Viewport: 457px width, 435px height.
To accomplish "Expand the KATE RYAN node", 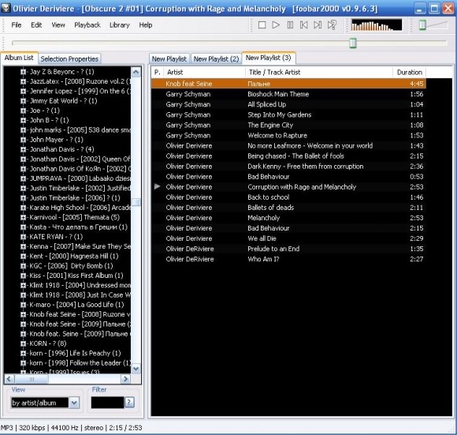I will tap(23, 237).
